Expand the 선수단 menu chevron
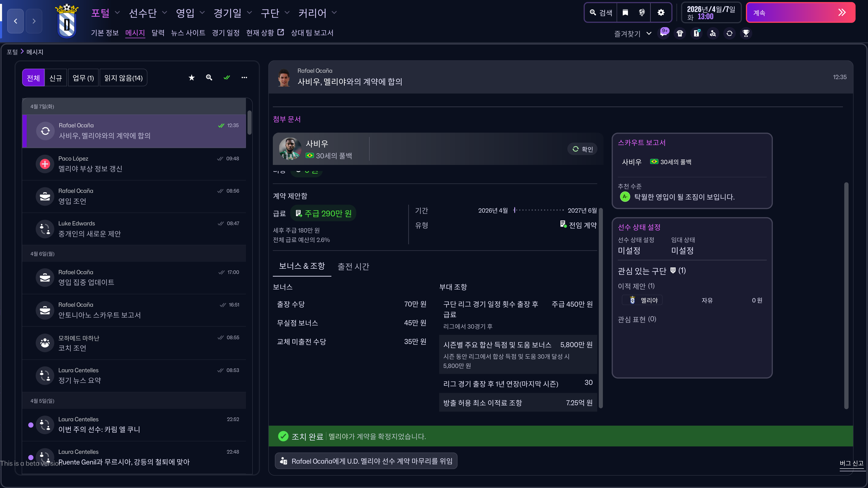This screenshot has width=868, height=488. pos(164,13)
